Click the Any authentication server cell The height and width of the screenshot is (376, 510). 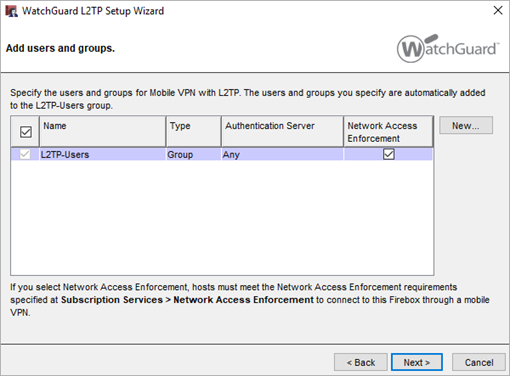[282, 155]
